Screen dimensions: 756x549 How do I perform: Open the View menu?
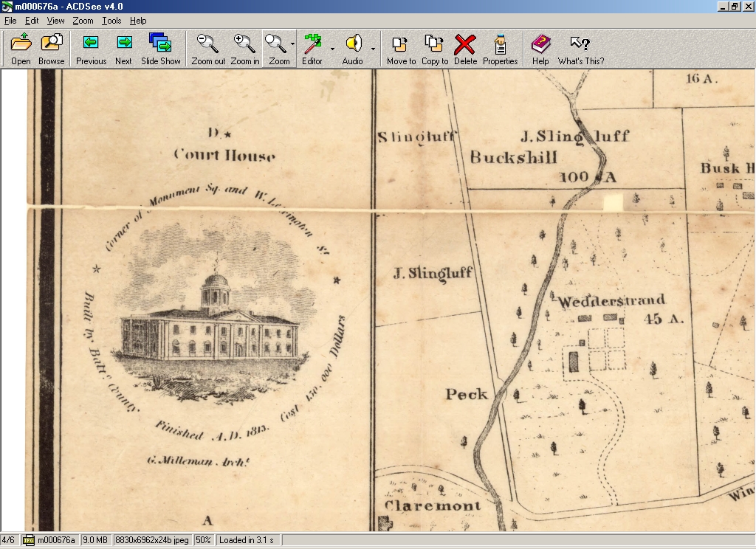click(x=55, y=21)
